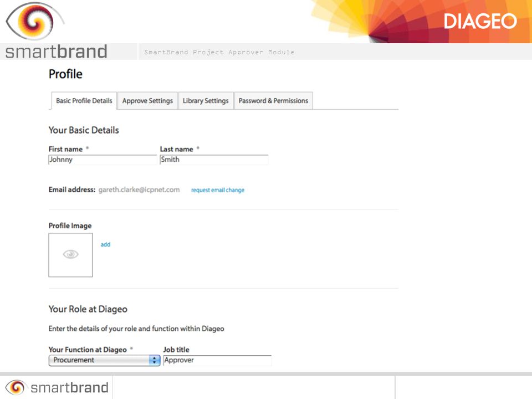Click the smartbrand wordmark under the logo
Viewport: 532px width, 399px height.
click(x=57, y=52)
